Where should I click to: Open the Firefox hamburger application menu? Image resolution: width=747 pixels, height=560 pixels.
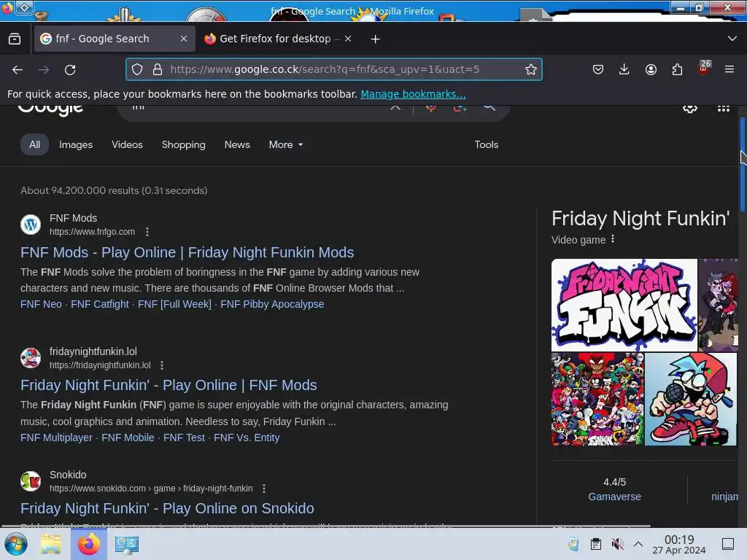[729, 69]
